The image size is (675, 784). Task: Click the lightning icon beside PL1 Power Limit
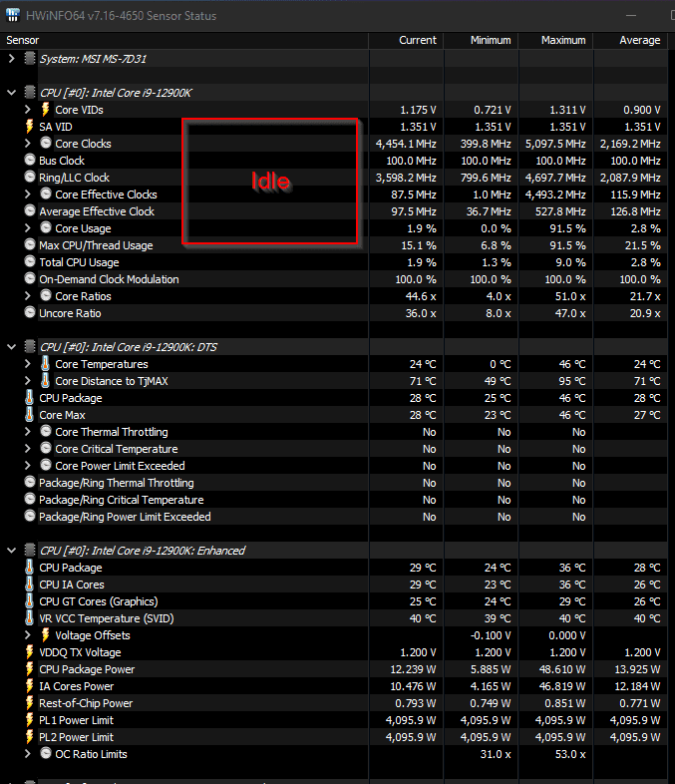tap(30, 720)
